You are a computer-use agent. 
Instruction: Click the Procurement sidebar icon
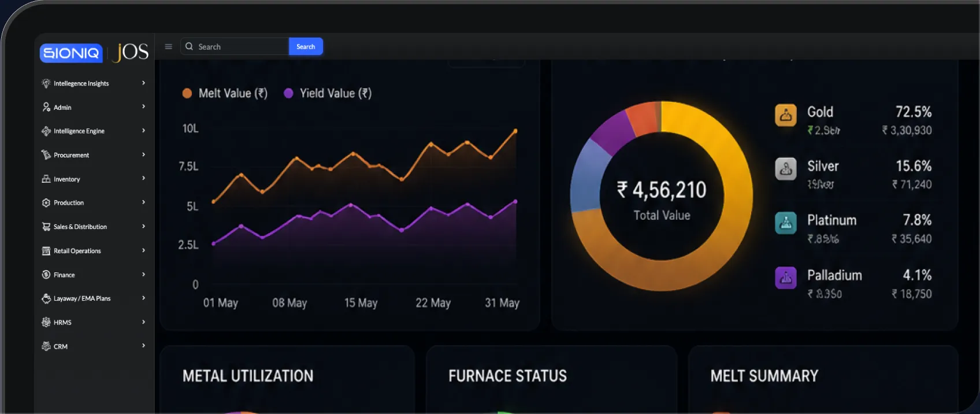pyautogui.click(x=46, y=155)
